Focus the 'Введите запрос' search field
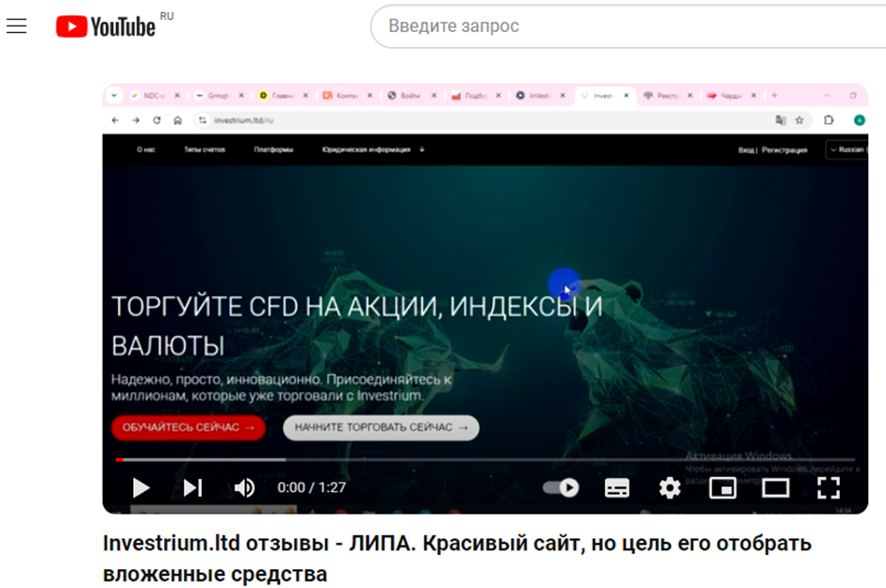Image resolution: width=886 pixels, height=588 pixels. (x=627, y=26)
